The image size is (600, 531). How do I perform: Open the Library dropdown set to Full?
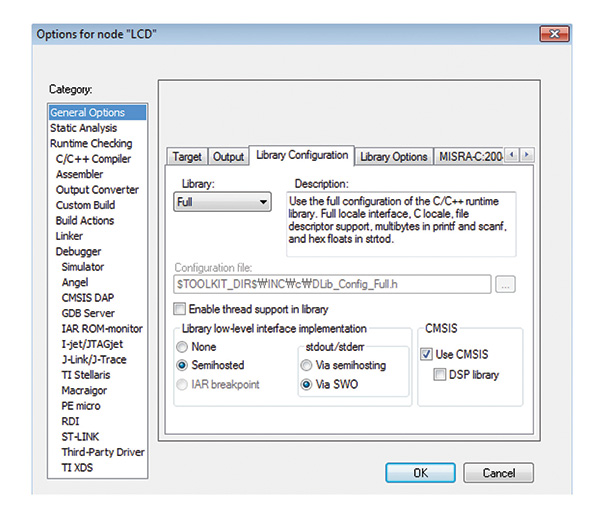(x=222, y=202)
